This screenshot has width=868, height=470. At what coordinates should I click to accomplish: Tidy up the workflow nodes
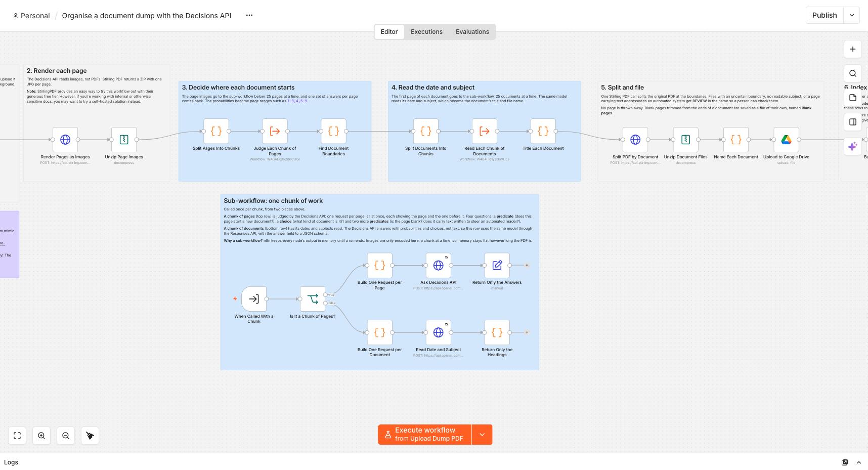[x=90, y=436]
